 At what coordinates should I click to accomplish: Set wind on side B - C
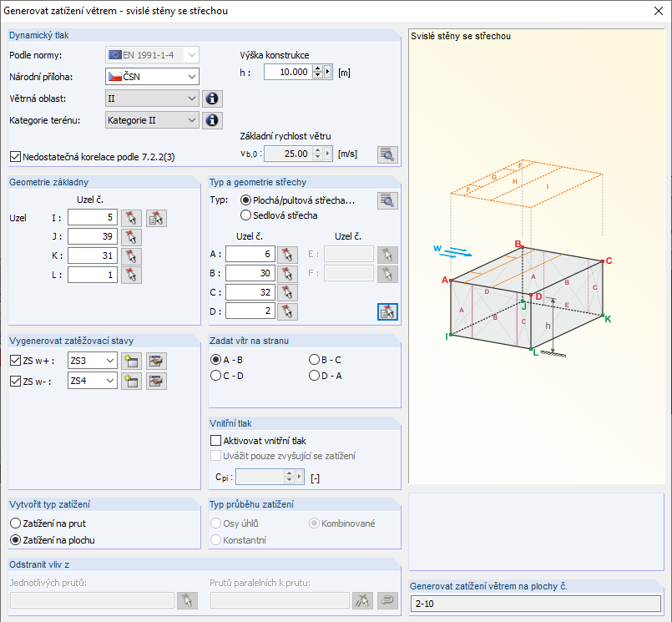coord(314,360)
